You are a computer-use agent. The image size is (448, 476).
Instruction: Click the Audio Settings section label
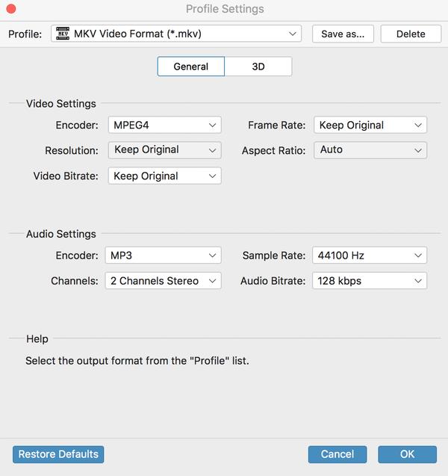pyautogui.click(x=61, y=234)
